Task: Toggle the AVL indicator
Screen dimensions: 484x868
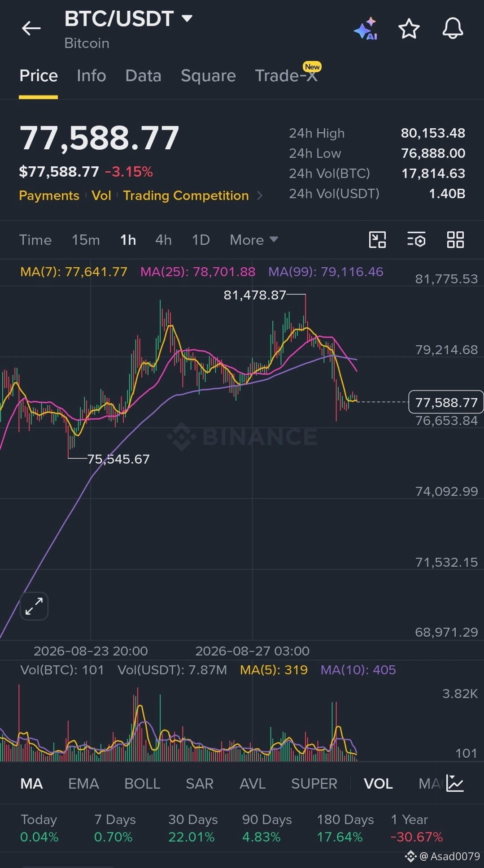Action: coord(253,784)
